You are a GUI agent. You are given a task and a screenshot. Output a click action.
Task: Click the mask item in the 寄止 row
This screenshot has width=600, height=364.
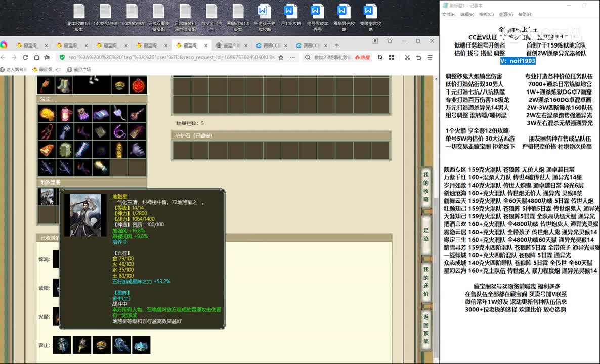pyautogui.click(x=141, y=345)
